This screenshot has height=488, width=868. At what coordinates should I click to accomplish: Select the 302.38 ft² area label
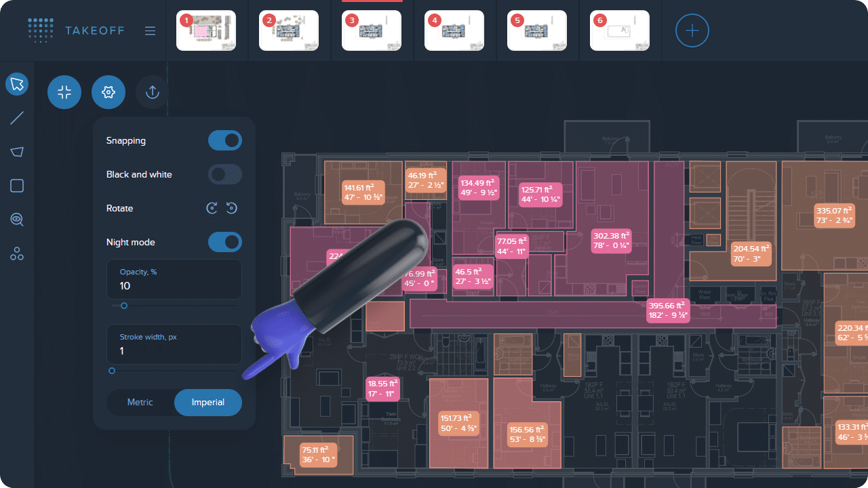(611, 241)
